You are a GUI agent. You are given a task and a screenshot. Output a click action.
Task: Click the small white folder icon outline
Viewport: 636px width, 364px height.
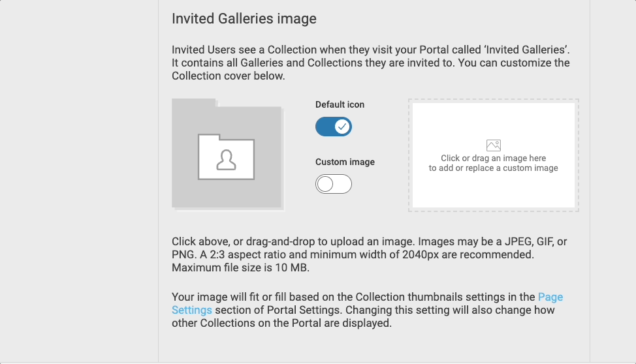[226, 157]
